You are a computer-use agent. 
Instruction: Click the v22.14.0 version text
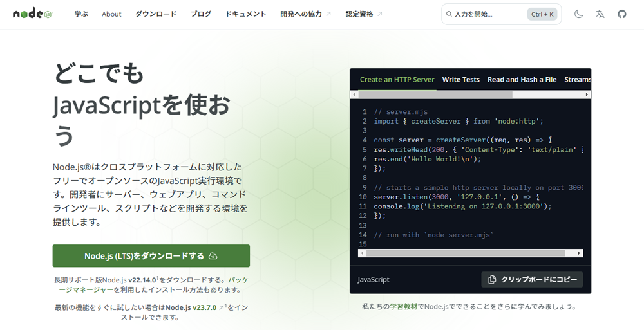(x=142, y=280)
